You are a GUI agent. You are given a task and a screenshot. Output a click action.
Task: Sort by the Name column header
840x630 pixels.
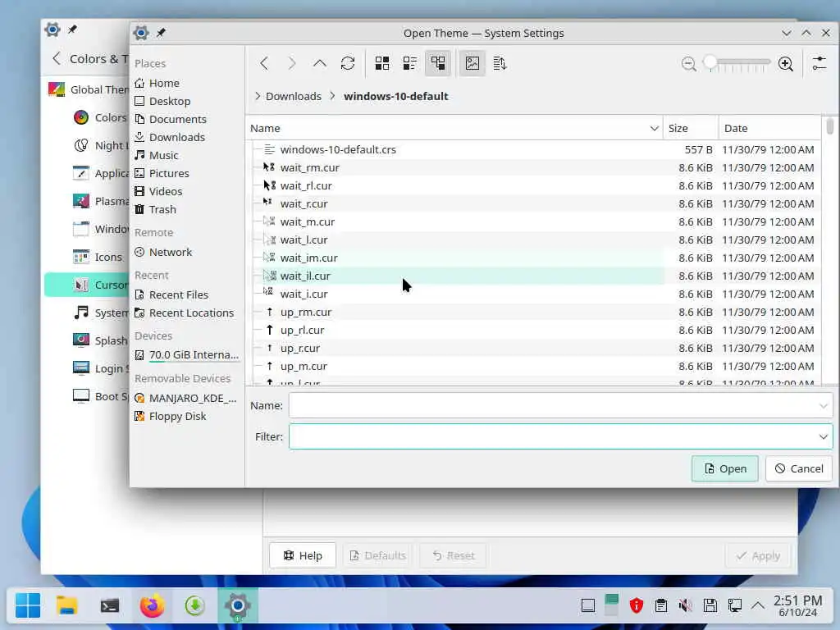(454, 128)
